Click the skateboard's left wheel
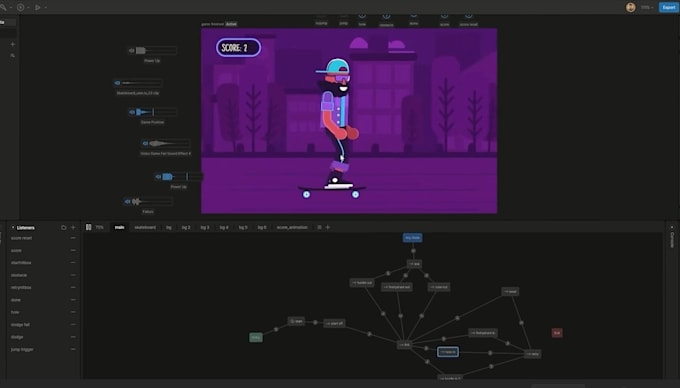Image resolution: width=680 pixels, height=388 pixels. (307, 195)
